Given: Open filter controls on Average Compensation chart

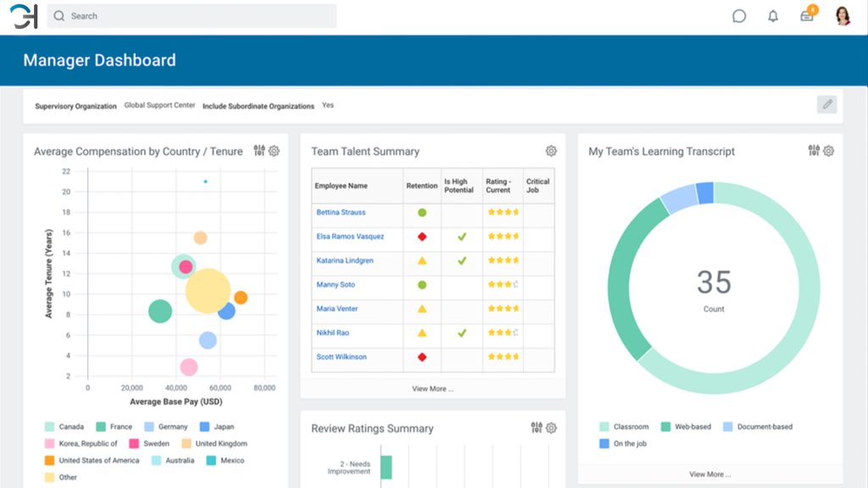Looking at the screenshot, I should pos(259,150).
